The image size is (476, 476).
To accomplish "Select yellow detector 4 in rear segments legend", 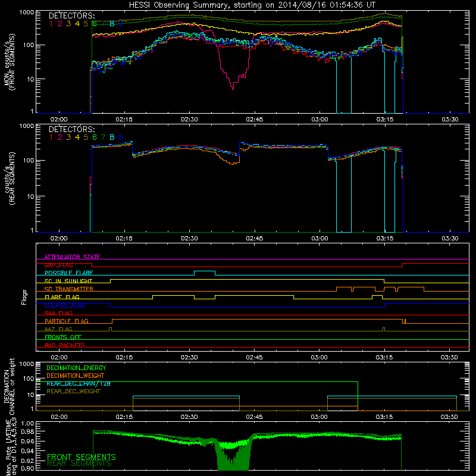I will [x=77, y=137].
